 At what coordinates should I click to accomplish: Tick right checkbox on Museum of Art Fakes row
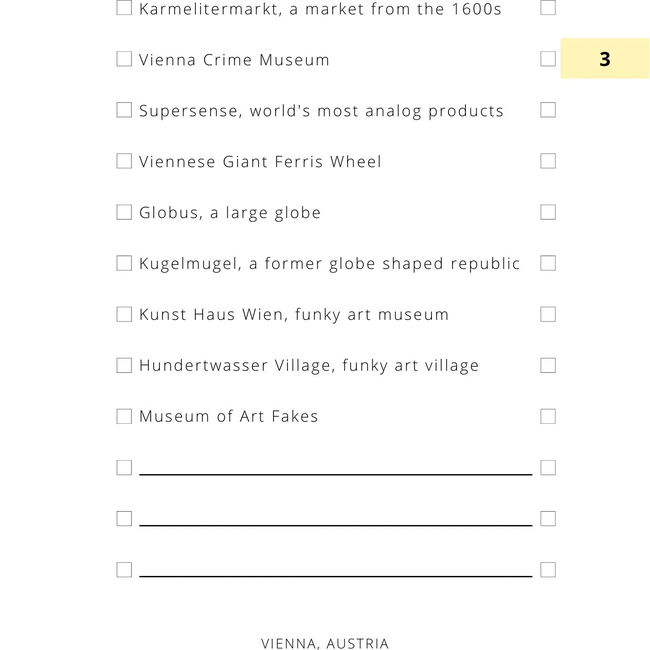click(548, 417)
